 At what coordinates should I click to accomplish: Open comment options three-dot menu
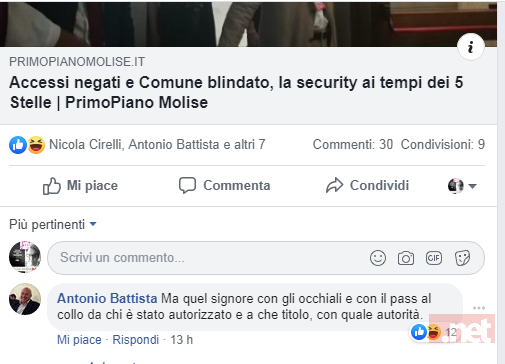[479, 308]
